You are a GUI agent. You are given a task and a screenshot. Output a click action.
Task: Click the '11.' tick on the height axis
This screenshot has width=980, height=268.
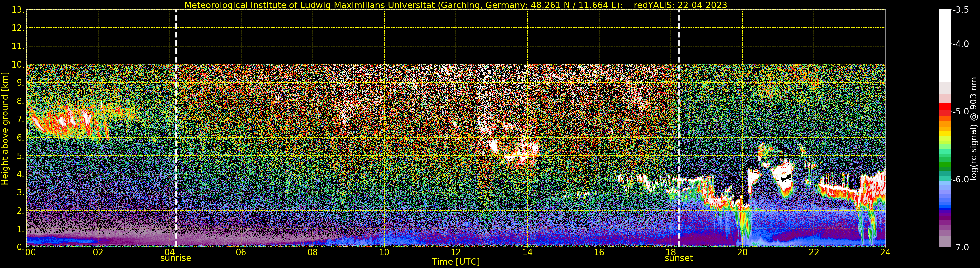pos(18,47)
